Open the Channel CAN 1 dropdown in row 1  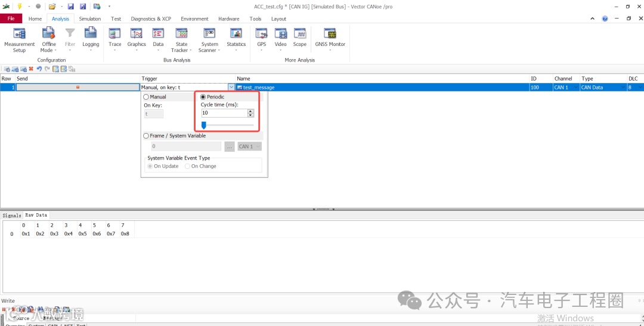[575, 87]
